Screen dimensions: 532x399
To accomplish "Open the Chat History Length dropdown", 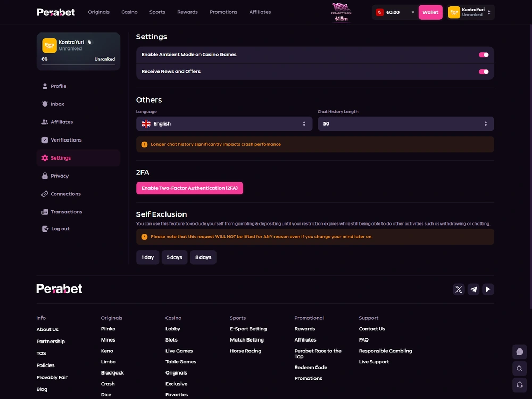I will 406,124.
